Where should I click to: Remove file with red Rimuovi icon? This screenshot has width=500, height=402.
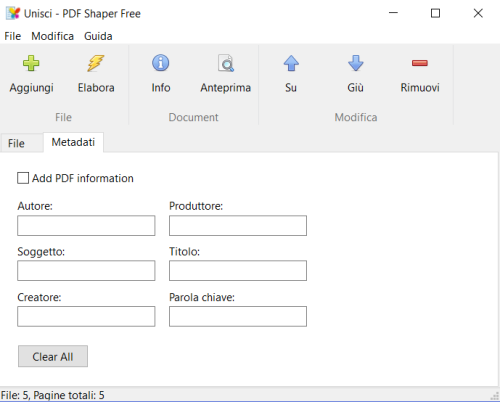click(420, 63)
